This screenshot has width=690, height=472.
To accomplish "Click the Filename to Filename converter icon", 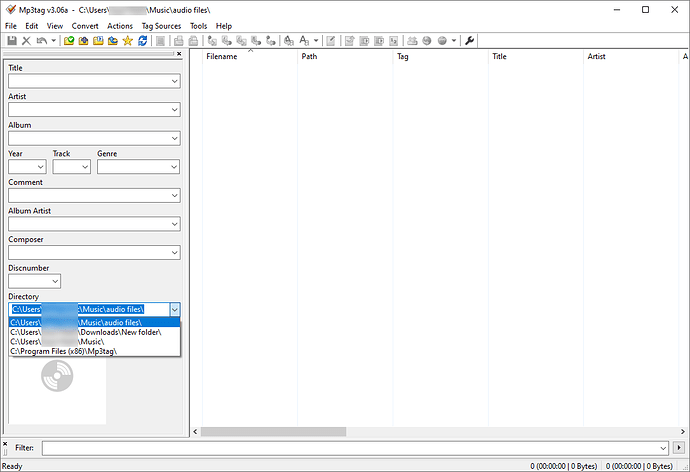I will [242, 41].
